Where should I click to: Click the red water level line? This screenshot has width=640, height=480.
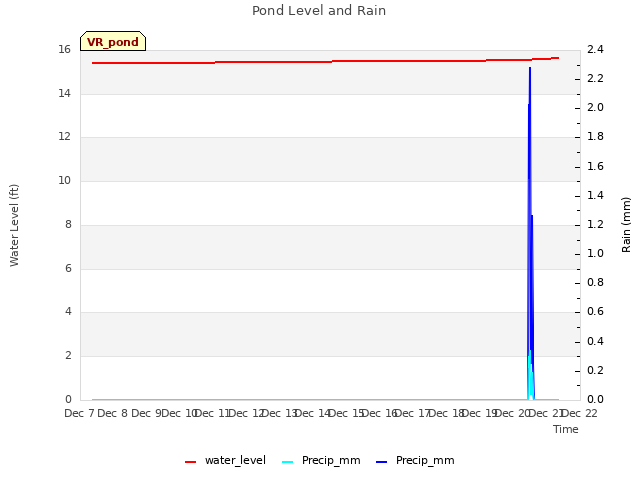tap(325, 61)
